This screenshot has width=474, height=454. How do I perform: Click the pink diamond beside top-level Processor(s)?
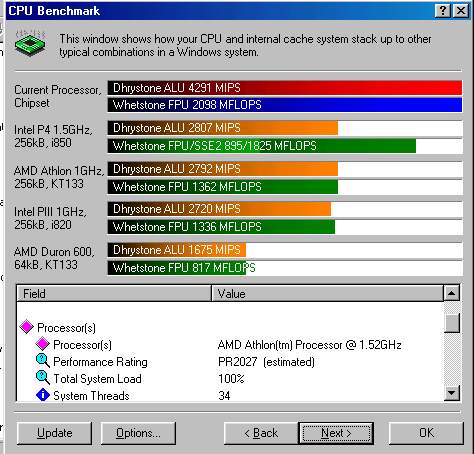(26, 327)
